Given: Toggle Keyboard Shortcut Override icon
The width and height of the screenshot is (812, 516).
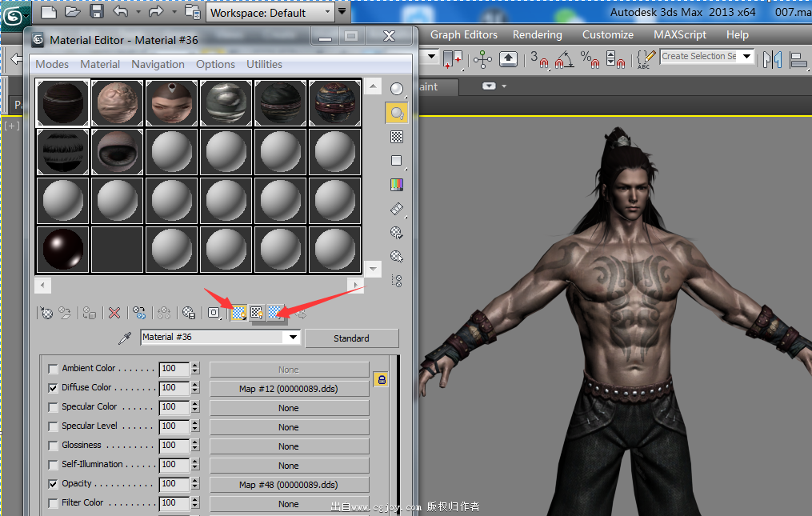Looking at the screenshot, I should coord(508,59).
